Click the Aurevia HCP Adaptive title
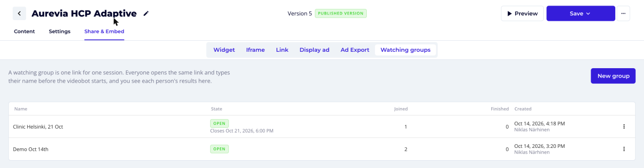This screenshot has height=168, width=644. click(84, 13)
